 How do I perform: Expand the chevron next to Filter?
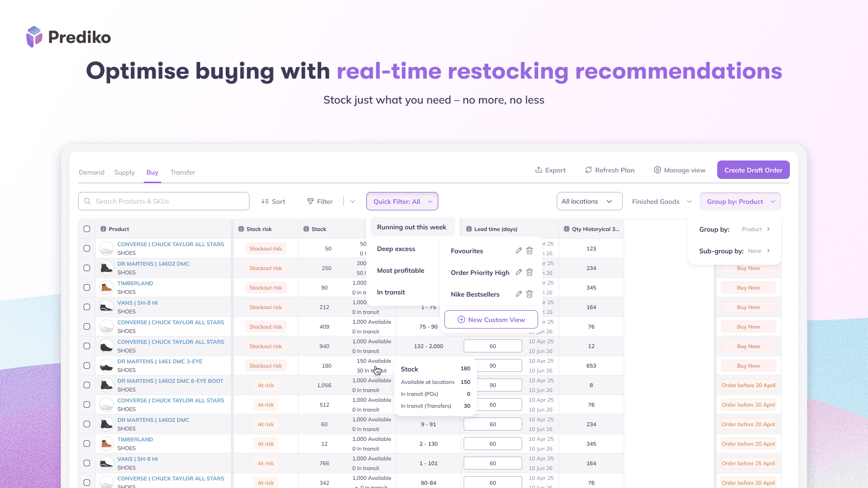353,201
